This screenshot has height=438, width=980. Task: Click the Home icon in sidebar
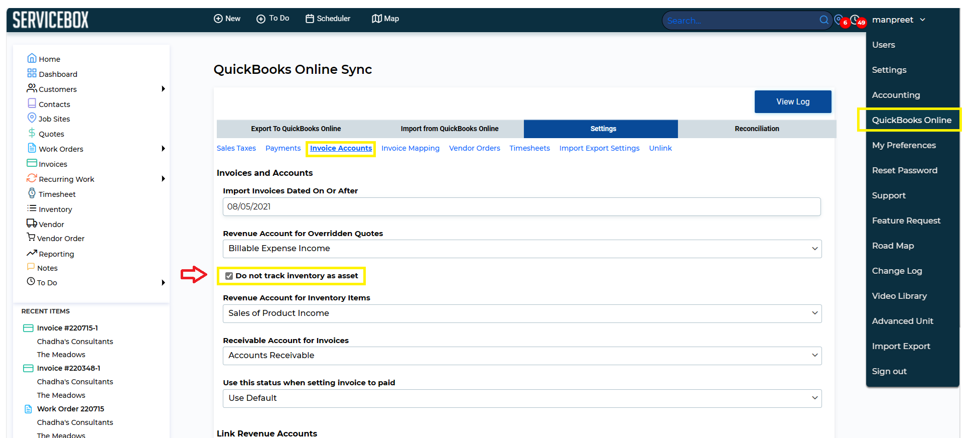coord(32,58)
